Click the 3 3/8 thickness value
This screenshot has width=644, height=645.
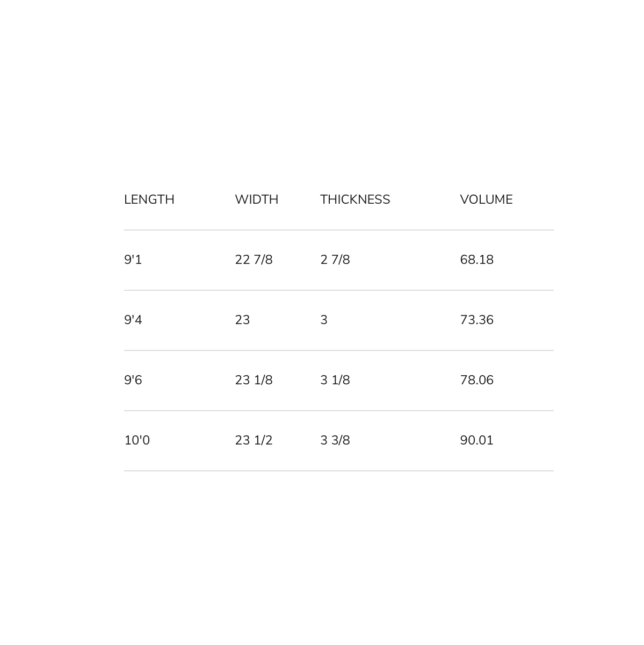(335, 440)
